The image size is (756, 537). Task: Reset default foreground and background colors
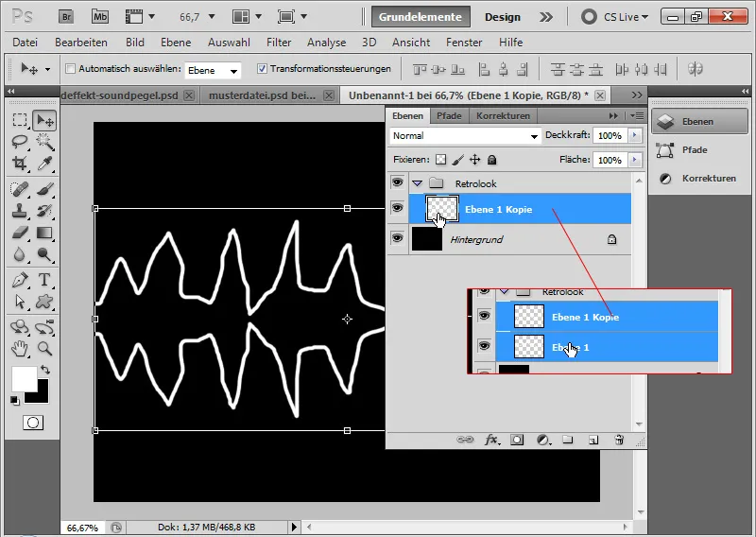[14, 400]
